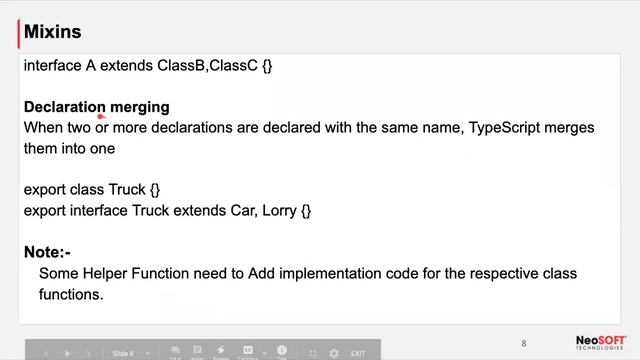The height and width of the screenshot is (360, 640).
Task: Go to the previous slide arrow
Action: click(x=46, y=353)
